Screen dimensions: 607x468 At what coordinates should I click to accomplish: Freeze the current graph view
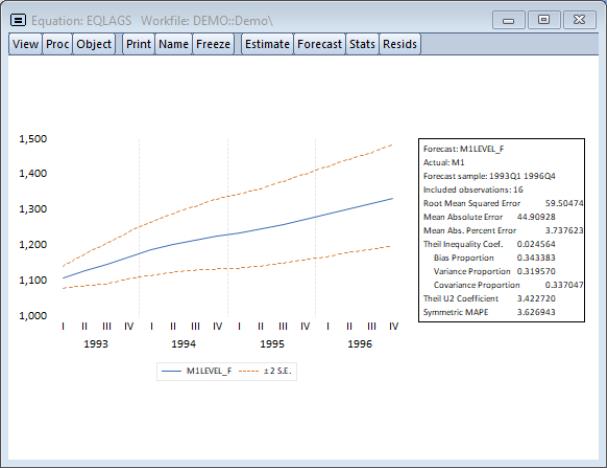[x=212, y=44]
